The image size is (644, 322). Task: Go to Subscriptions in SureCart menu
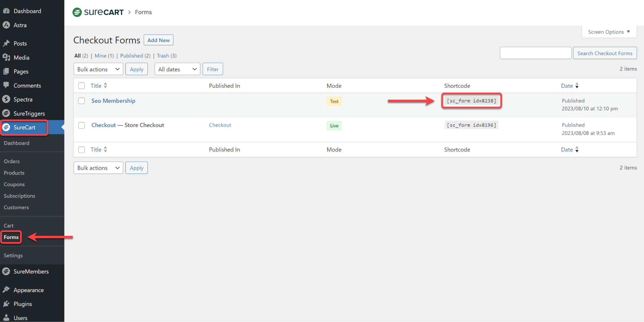pos(19,196)
